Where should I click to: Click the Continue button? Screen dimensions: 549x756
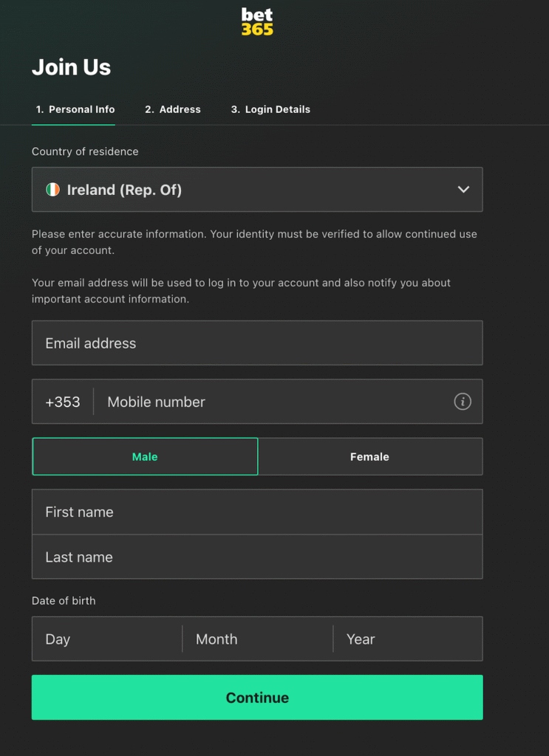(x=257, y=697)
